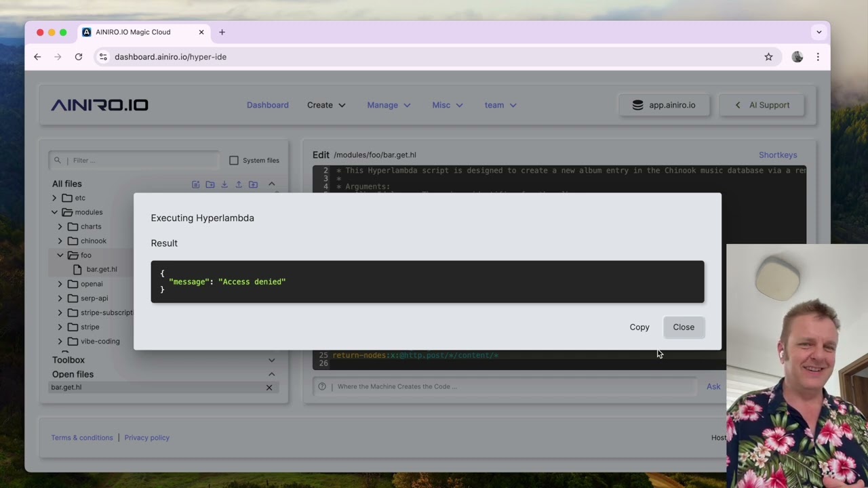Select the bar.get.hl file in the tree
Image resolution: width=868 pixels, height=488 pixels.
102,269
